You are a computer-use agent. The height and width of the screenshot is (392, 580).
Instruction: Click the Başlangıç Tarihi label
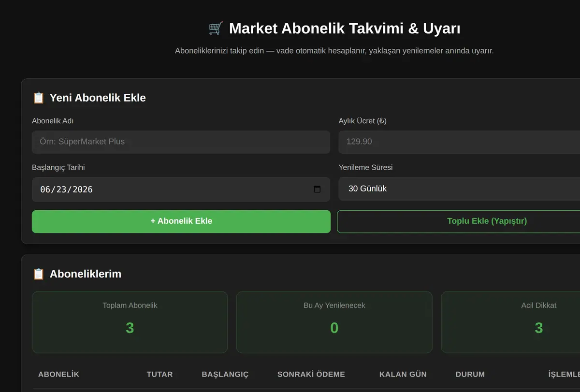58,167
